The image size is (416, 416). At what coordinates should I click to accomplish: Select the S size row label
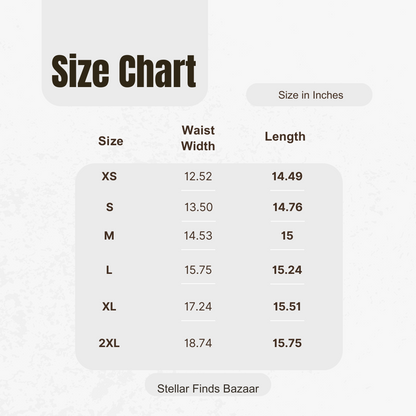[110, 207]
